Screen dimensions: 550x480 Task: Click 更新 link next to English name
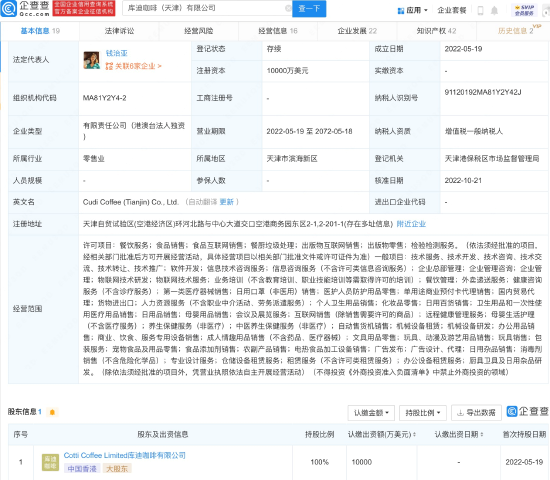[227, 202]
